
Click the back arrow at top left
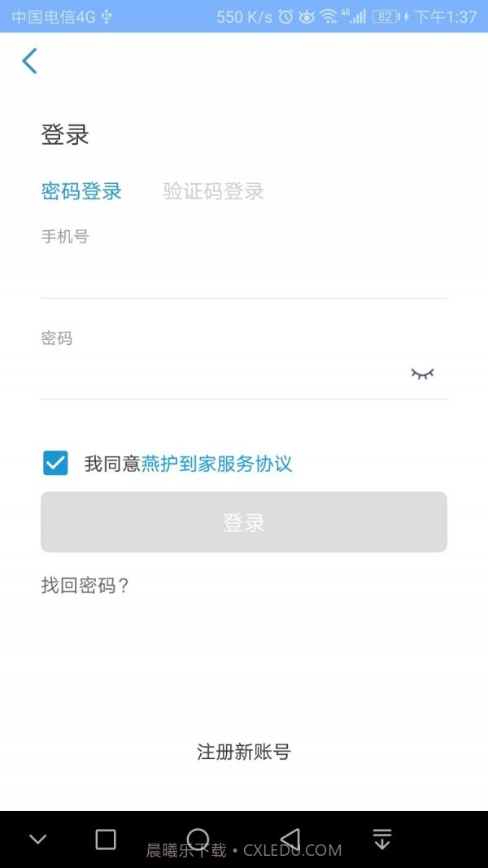pos(29,60)
